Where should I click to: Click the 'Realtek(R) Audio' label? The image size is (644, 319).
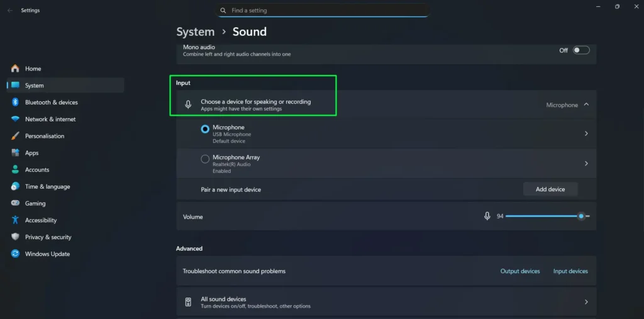click(231, 164)
